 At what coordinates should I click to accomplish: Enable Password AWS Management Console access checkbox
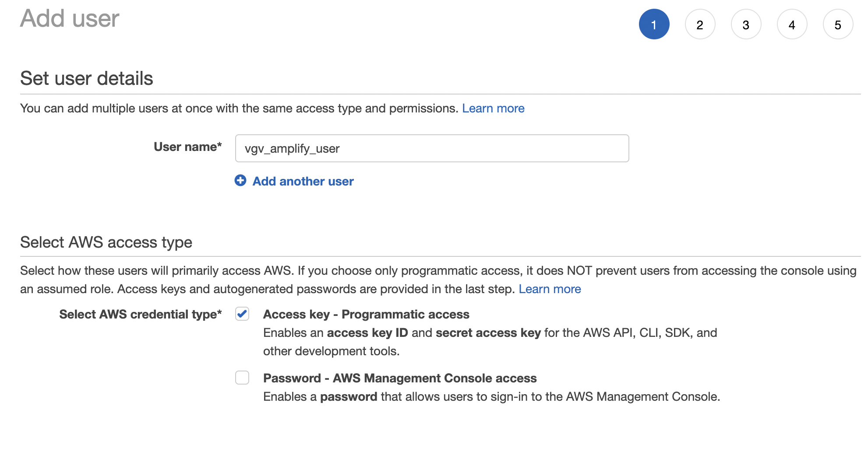pos(242,377)
